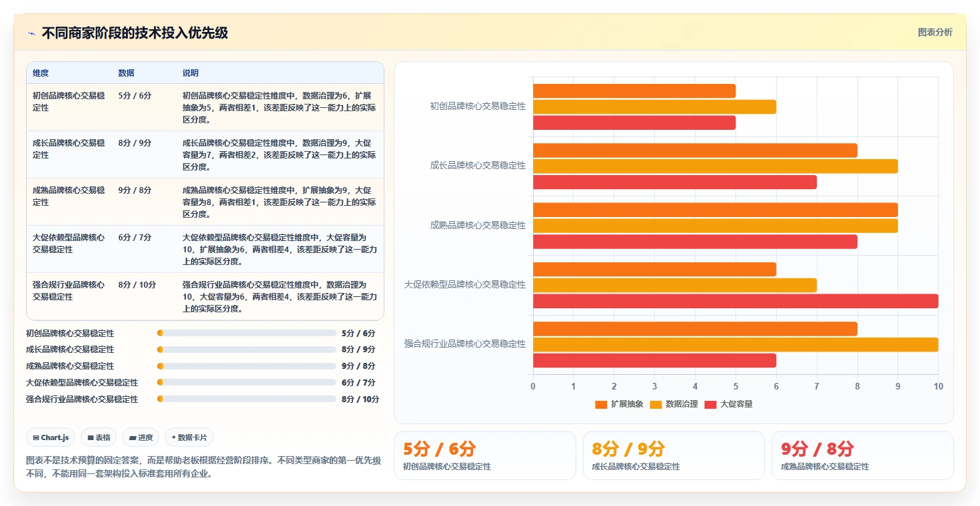The width and height of the screenshot is (980, 506).
Task: Click the 8分 / 10分 progress value
Action: coord(360,399)
